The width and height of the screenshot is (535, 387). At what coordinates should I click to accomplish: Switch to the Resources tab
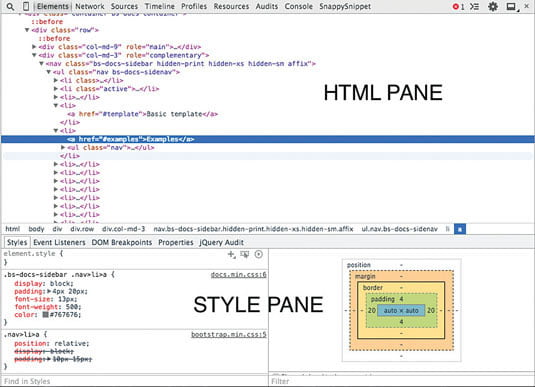click(x=231, y=6)
